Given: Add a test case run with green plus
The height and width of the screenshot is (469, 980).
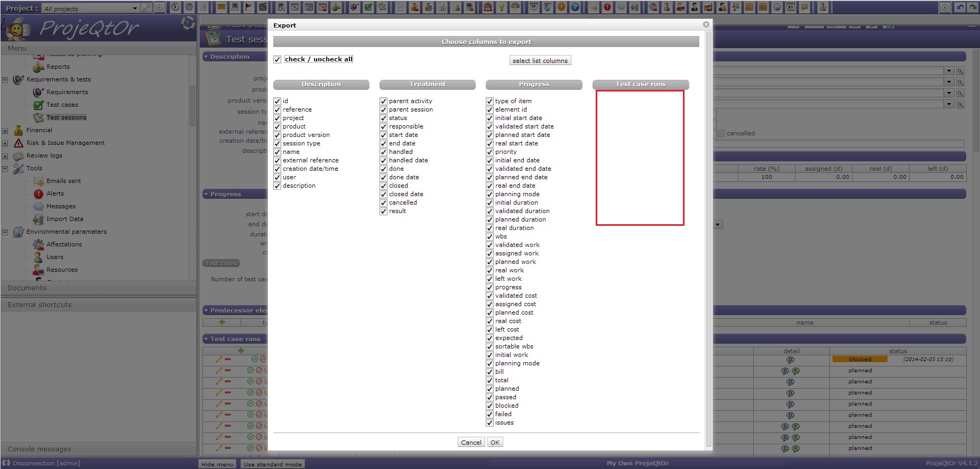Looking at the screenshot, I should tap(241, 351).
